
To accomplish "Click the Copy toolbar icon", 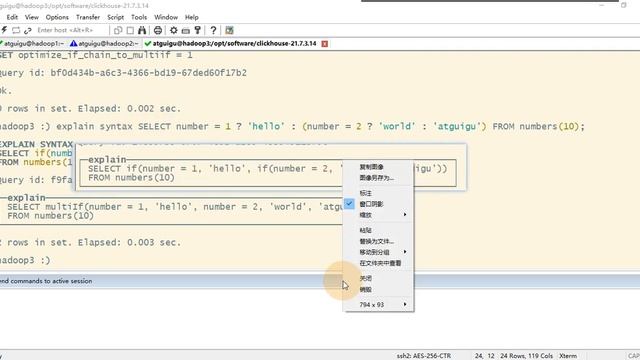I will [118, 30].
